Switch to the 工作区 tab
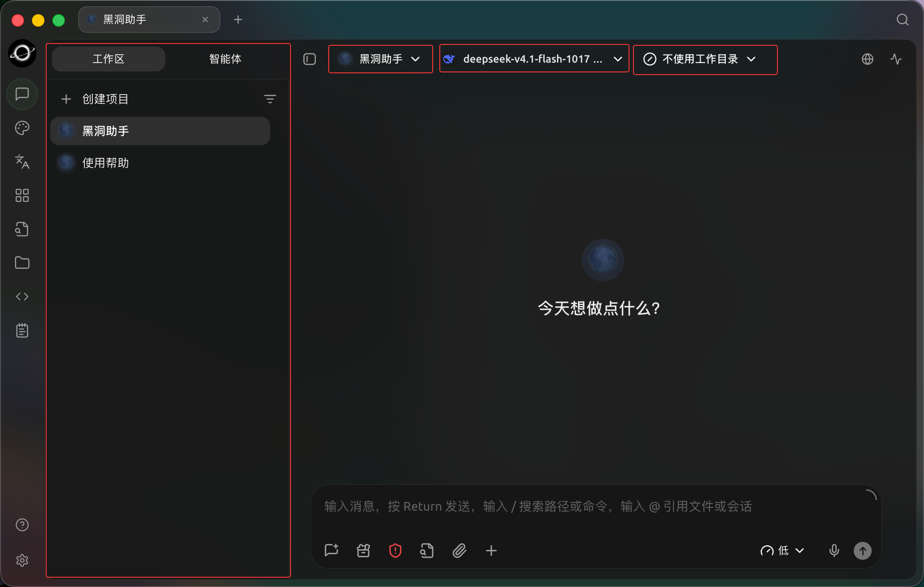 coord(108,59)
